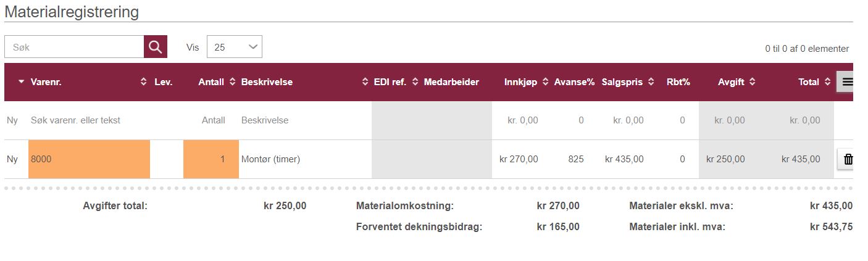Click into the Søk search field
The height and width of the screenshot is (261, 868).
click(x=74, y=47)
